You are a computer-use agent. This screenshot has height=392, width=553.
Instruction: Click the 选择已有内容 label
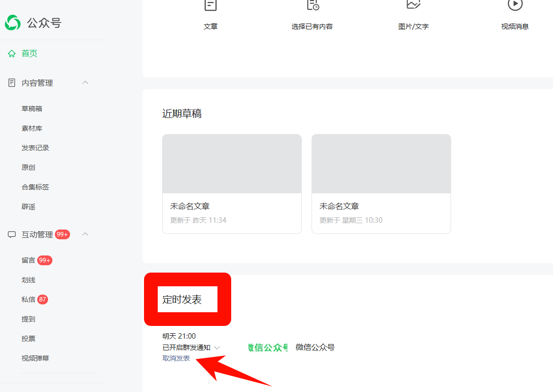pos(312,26)
